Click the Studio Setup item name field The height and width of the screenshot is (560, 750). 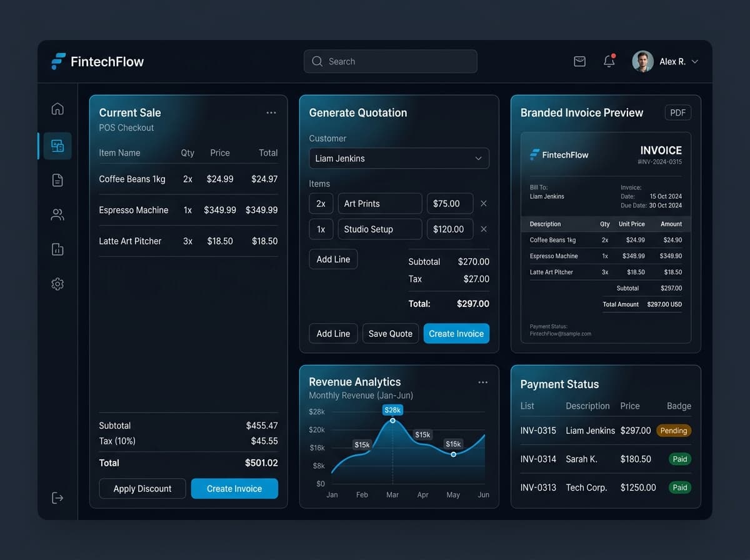tap(380, 229)
